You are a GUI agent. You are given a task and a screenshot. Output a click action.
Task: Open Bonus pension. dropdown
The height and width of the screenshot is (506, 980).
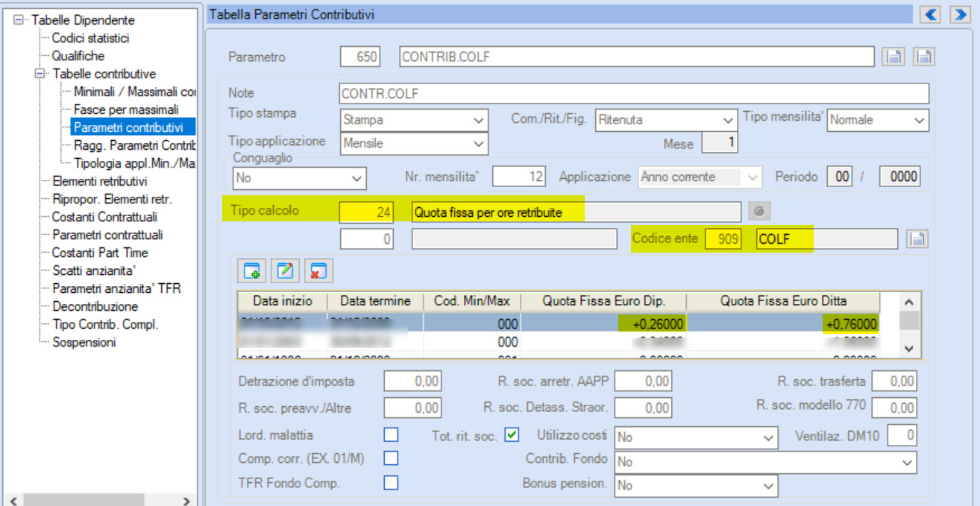coord(696,486)
